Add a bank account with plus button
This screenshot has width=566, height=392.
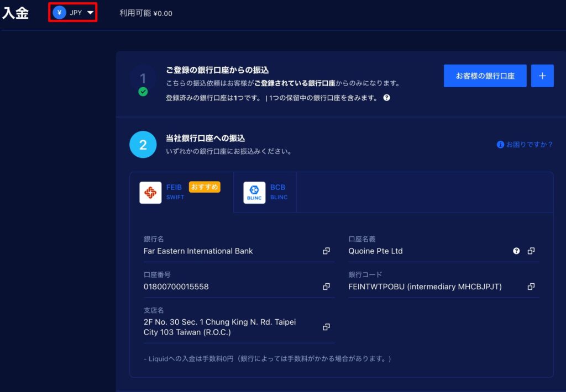tap(542, 76)
